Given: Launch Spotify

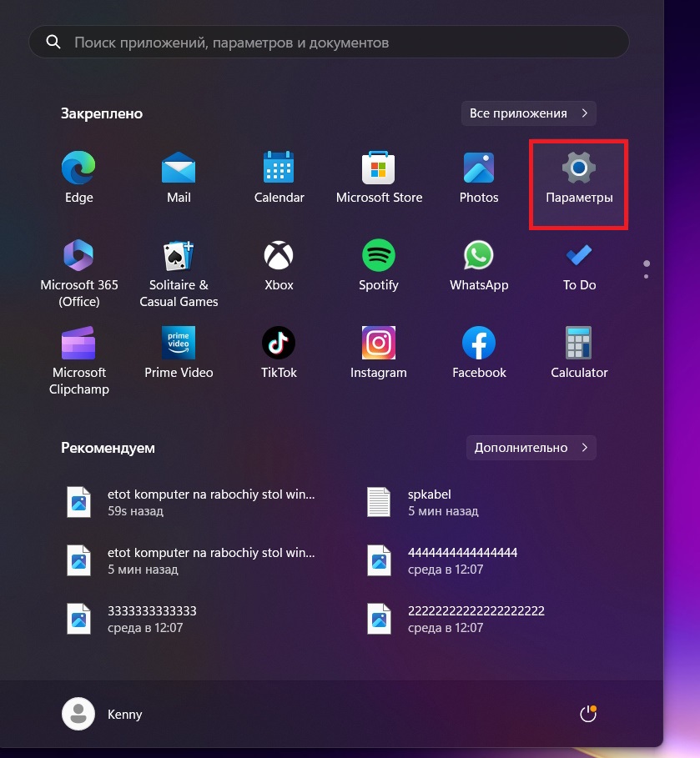Looking at the screenshot, I should click(379, 266).
